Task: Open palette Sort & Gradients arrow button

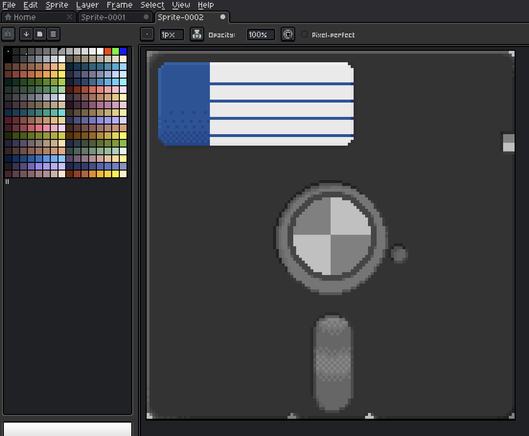Action: coord(26,34)
